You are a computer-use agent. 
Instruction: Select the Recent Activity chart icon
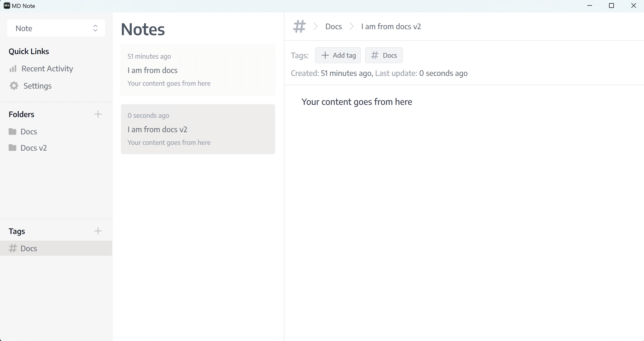coord(13,68)
